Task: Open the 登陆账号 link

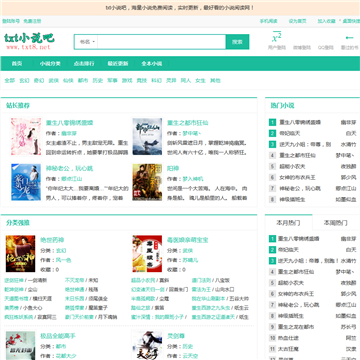Action: [x=11, y=21]
